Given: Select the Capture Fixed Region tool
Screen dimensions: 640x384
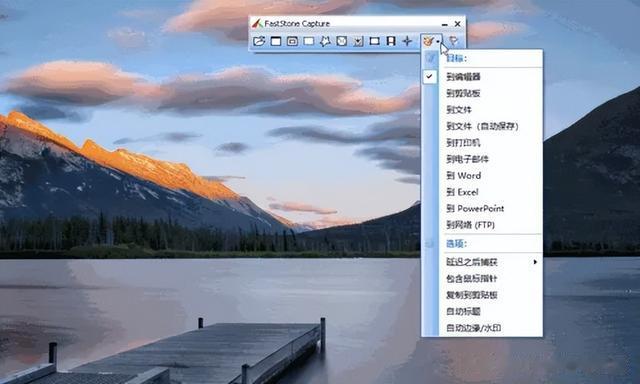Looking at the screenshot, I should [x=374, y=41].
